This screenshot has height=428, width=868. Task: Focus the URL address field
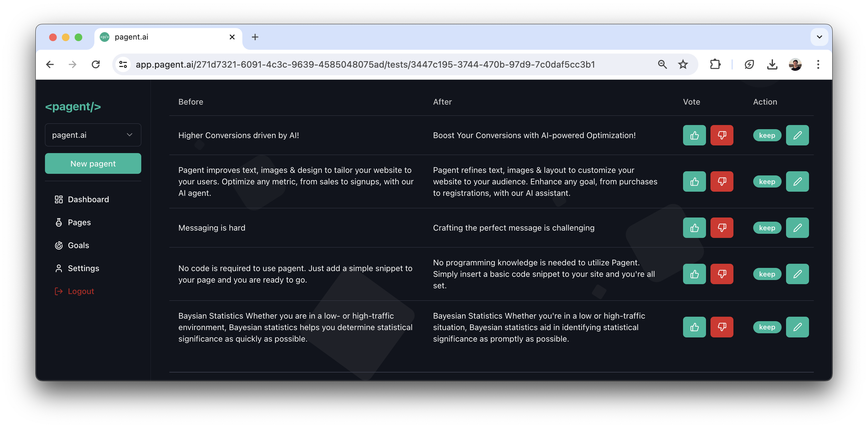[365, 64]
